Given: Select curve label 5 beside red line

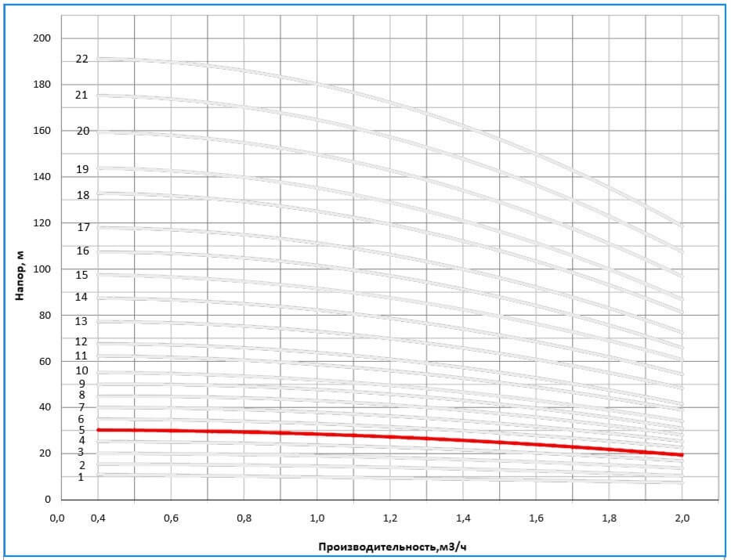Looking at the screenshot, I should (x=81, y=430).
